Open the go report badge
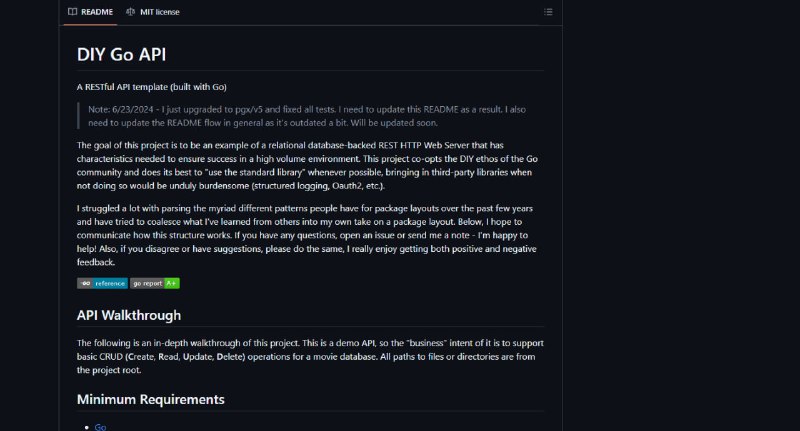This screenshot has height=431, width=800. coord(155,283)
